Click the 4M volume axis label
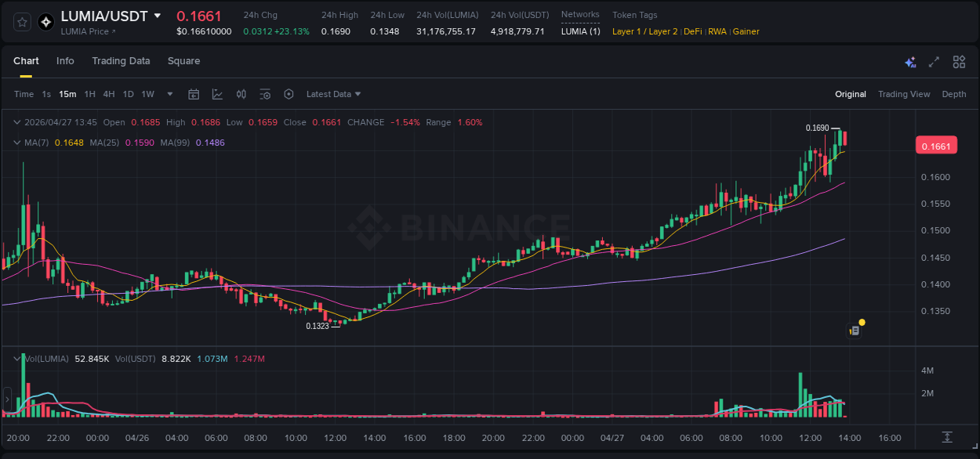980x459 pixels. click(927, 370)
